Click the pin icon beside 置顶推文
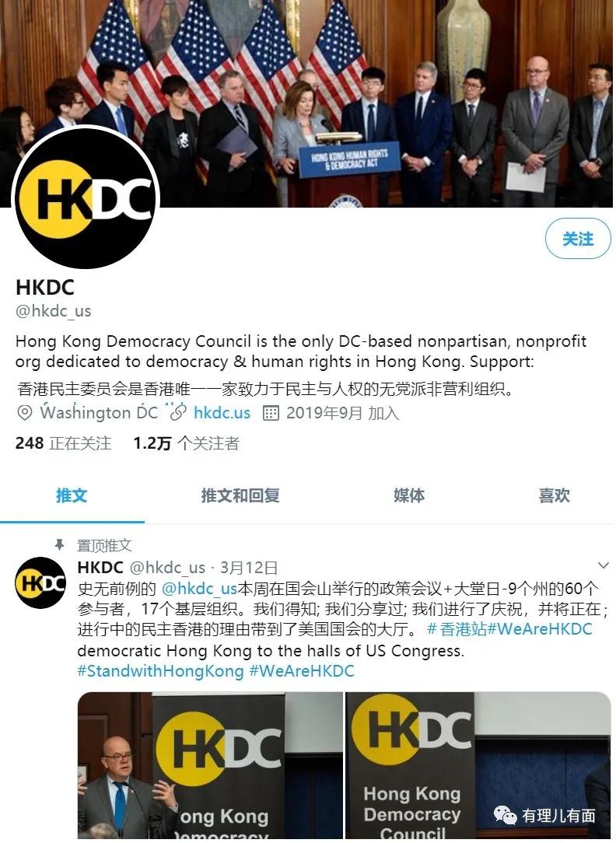Viewport: 616px width, 843px height. point(60,544)
